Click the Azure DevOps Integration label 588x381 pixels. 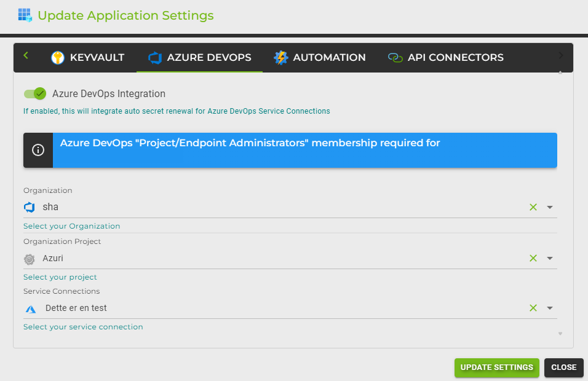[x=109, y=93]
